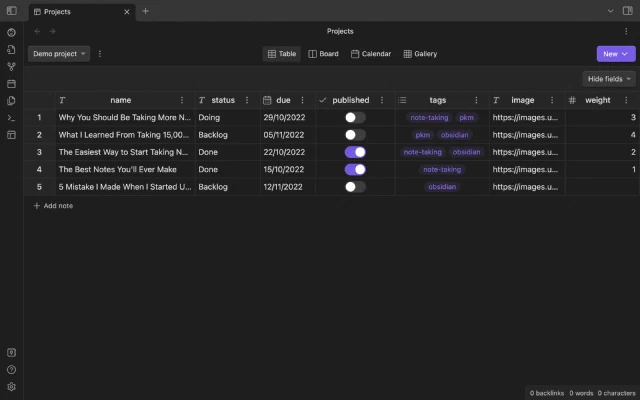Open the status column options menu
Screen dimensions: 640x400
(x=247, y=100)
